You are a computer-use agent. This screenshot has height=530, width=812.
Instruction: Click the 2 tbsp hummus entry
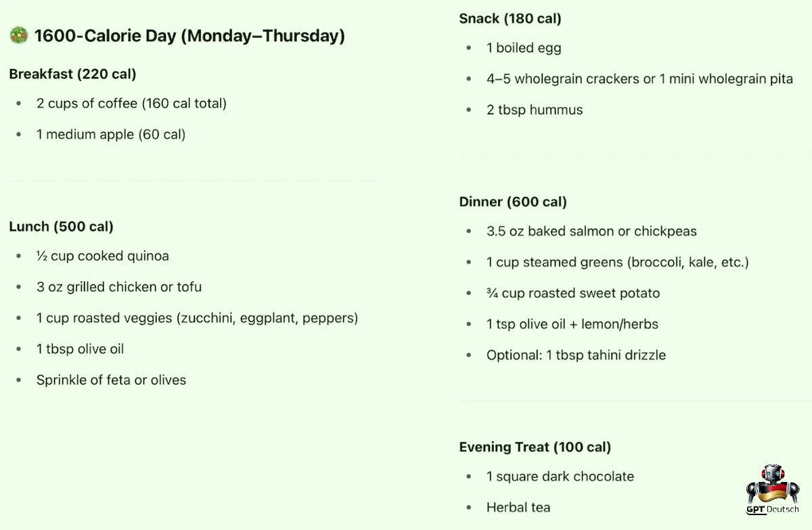pyautogui.click(x=535, y=110)
